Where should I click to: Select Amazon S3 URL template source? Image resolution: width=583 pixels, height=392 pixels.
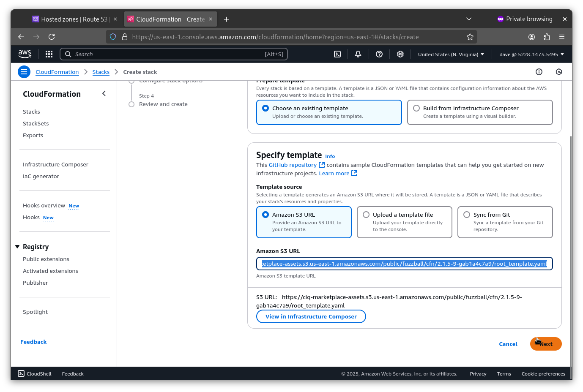click(304, 222)
